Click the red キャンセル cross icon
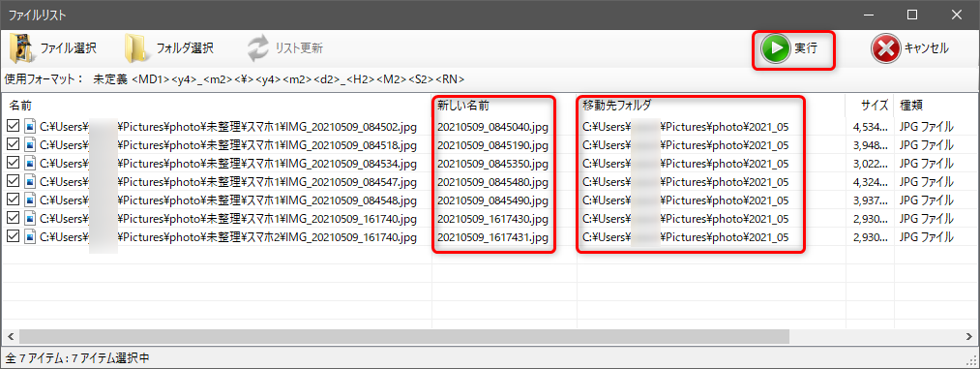The width and height of the screenshot is (980, 369). click(886, 48)
